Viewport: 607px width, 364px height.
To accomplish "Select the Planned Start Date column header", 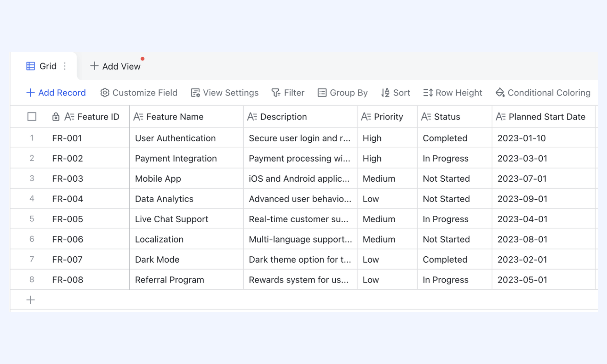I will (x=543, y=117).
